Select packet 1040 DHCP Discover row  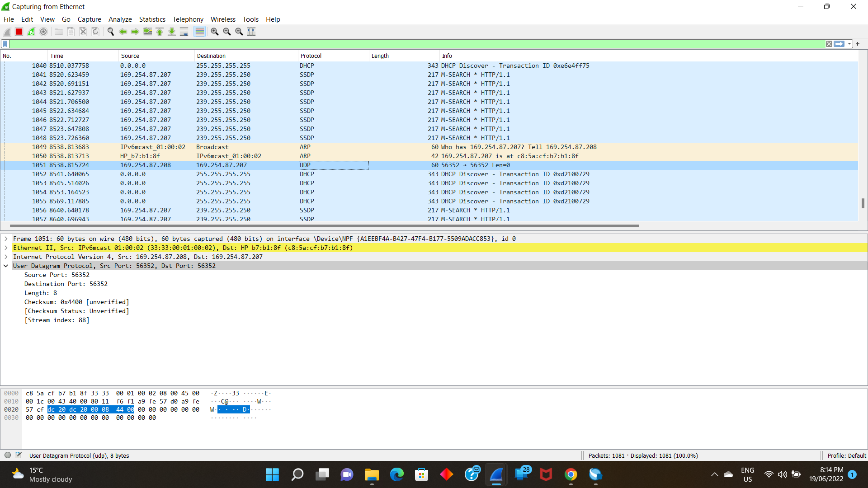[429, 66]
